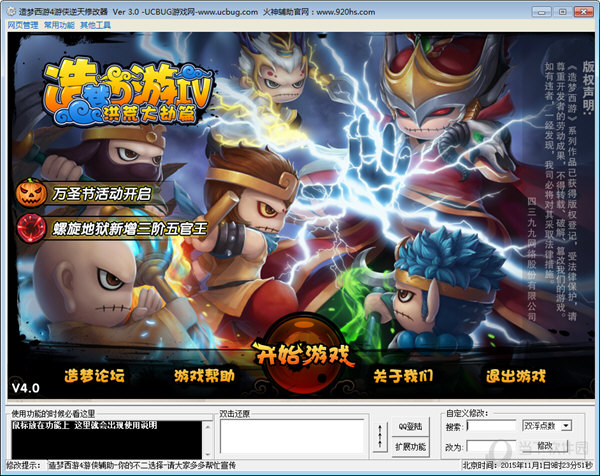
Task: Click the 造梦西游IV game logo
Action: (127, 92)
